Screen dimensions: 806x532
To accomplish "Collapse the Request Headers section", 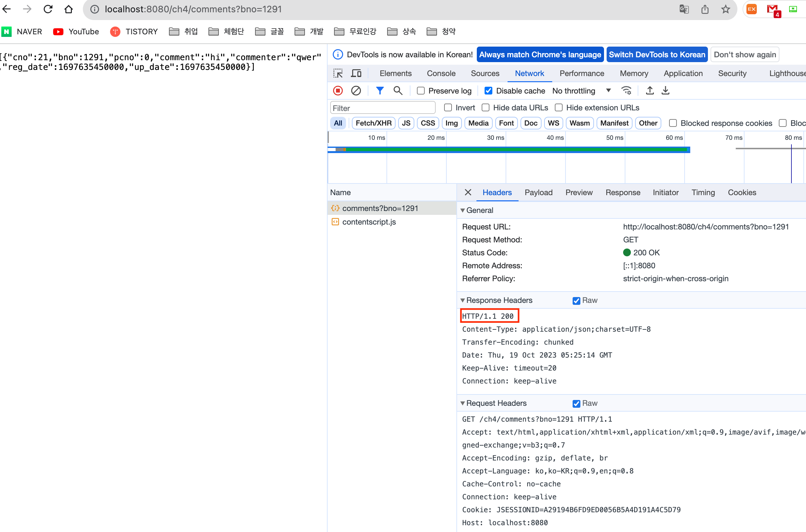I will [x=463, y=403].
